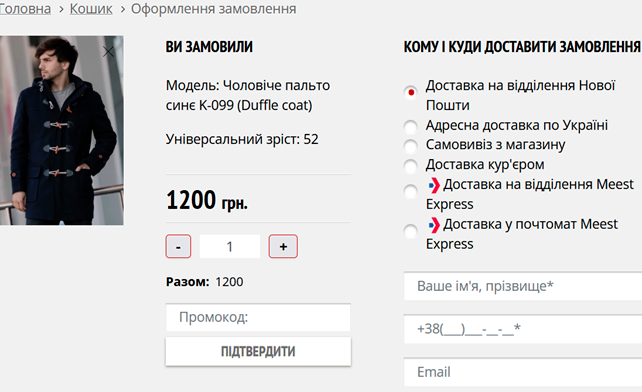Click the quantity field showing 1
Image resolution: width=642 pixels, height=392 pixels.
point(230,246)
